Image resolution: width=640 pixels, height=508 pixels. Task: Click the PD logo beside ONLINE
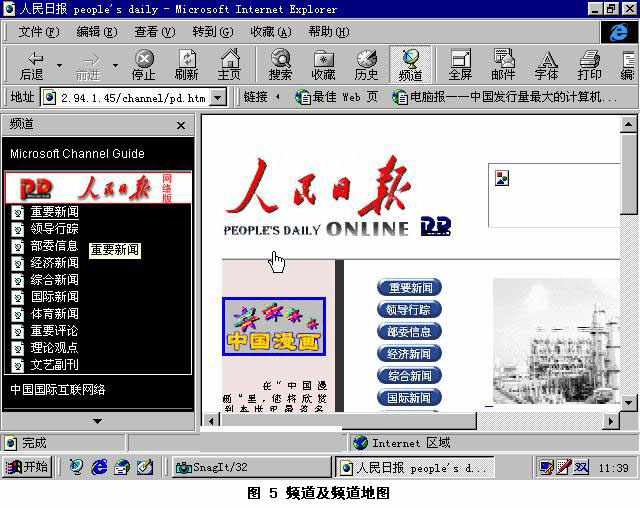(x=436, y=226)
